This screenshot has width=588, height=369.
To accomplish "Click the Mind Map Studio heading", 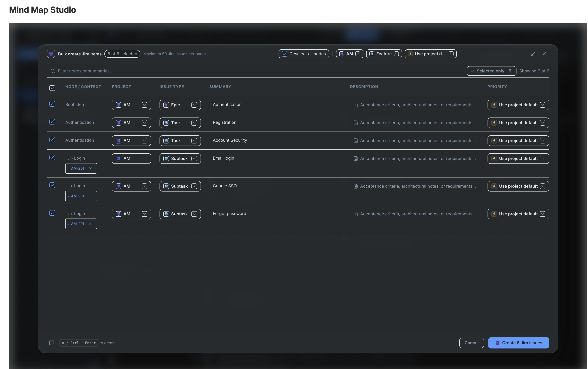I will (42, 10).
